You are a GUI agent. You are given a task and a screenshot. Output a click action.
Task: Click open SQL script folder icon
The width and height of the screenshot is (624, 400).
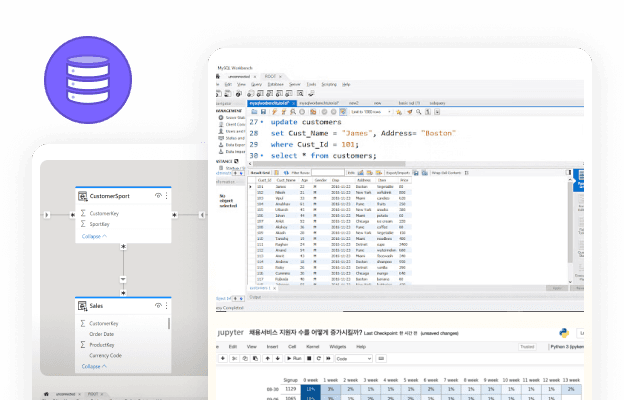(254, 112)
